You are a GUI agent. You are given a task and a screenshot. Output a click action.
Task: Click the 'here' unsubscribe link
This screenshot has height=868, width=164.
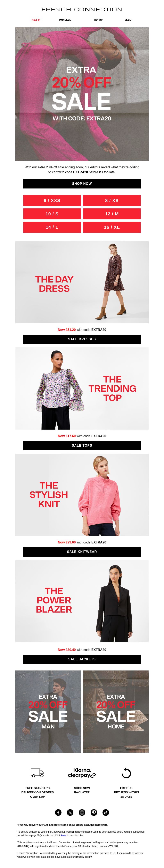click(x=64, y=836)
